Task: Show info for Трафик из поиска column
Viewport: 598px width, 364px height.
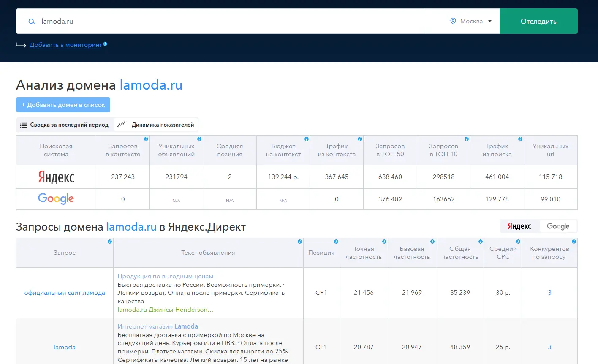Action: (x=520, y=139)
